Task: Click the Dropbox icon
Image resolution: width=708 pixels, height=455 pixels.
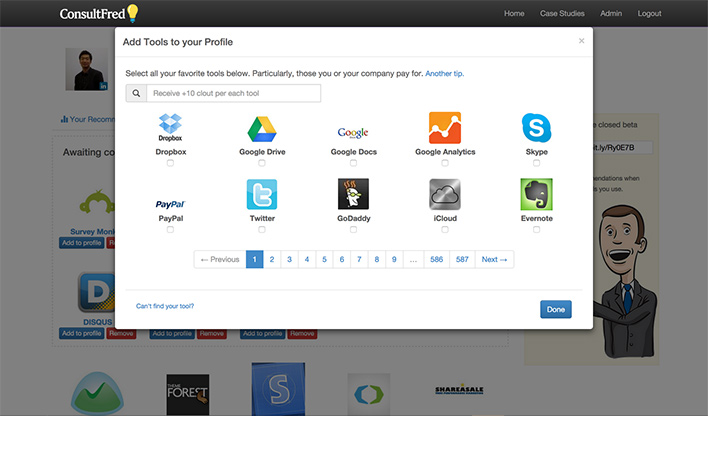Action: pos(170,127)
